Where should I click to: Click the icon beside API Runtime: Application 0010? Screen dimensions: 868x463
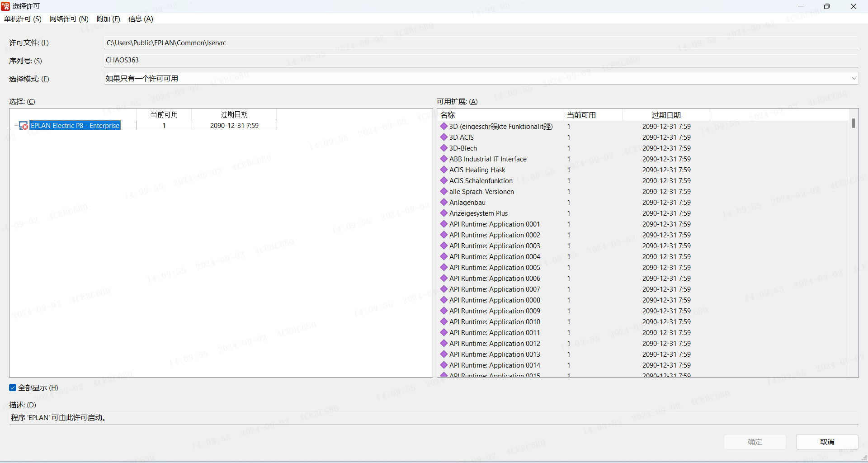click(444, 321)
